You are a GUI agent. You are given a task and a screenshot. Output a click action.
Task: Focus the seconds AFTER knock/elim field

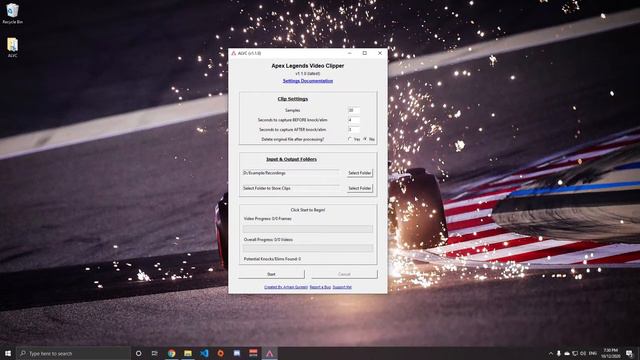pos(354,129)
